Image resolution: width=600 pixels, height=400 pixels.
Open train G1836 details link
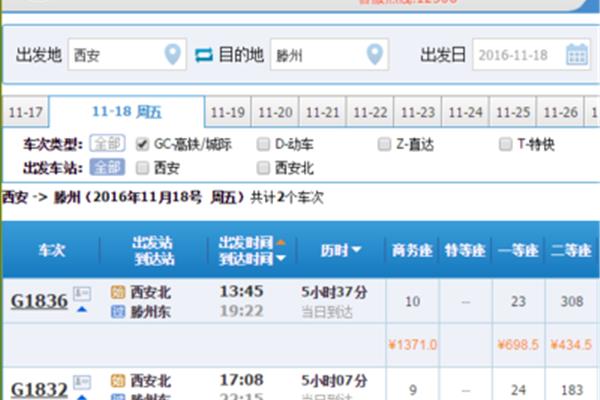tap(39, 301)
